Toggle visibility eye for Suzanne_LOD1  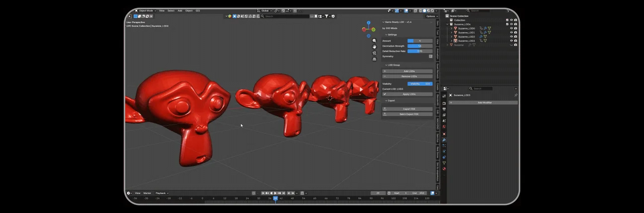pos(511,32)
